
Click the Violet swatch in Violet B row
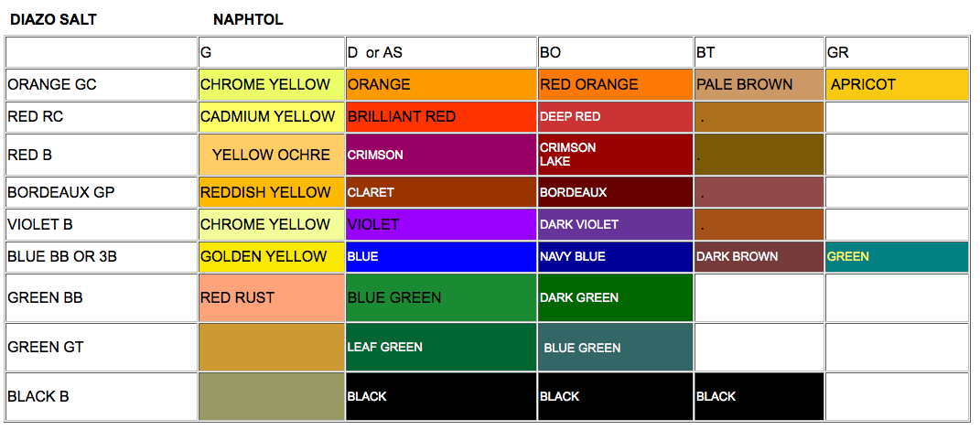point(441,224)
